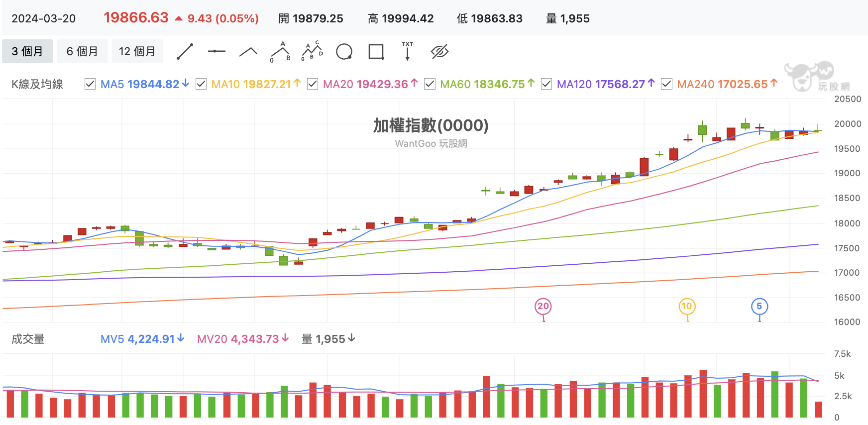Pick the circle drawing tool
Image resolution: width=868 pixels, height=425 pixels.
pyautogui.click(x=344, y=52)
